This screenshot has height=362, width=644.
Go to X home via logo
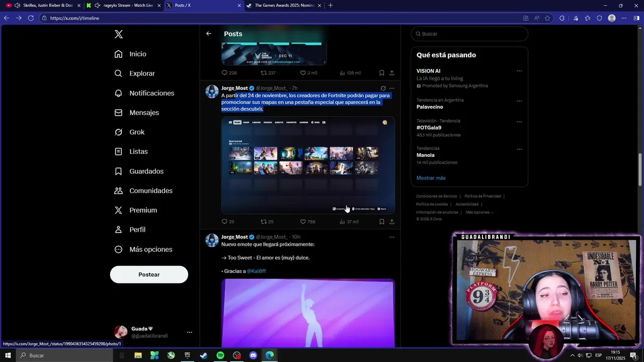[119, 34]
